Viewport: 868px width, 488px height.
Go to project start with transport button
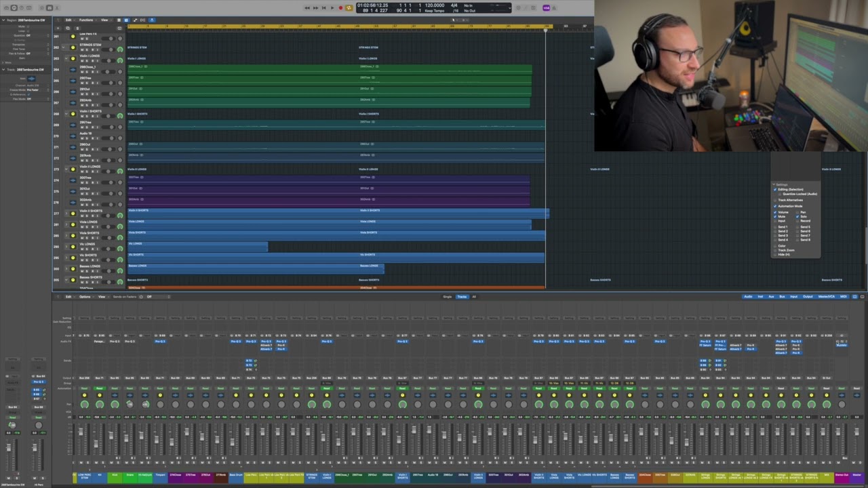[x=324, y=8]
